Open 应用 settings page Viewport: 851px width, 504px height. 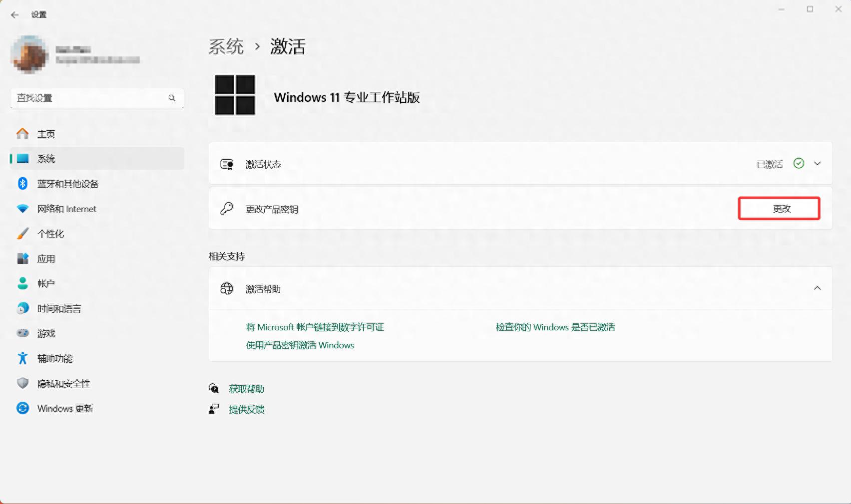tap(97, 258)
